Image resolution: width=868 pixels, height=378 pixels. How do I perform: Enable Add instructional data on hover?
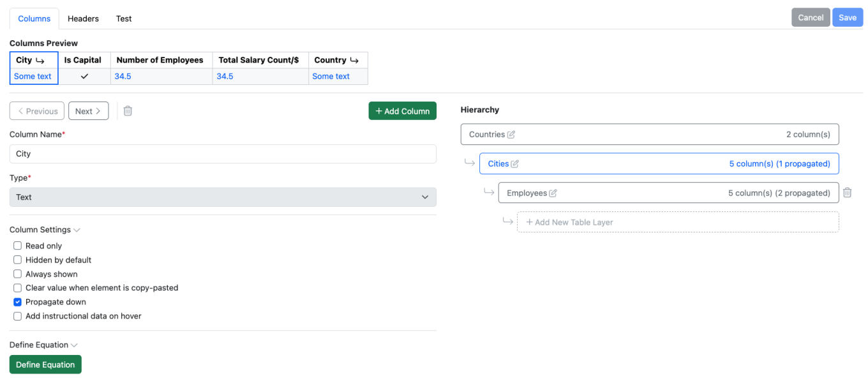click(18, 316)
